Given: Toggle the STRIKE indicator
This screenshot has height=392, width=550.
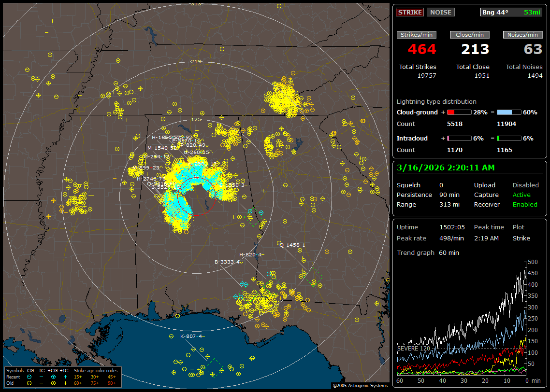Looking at the screenshot, I should click(410, 13).
